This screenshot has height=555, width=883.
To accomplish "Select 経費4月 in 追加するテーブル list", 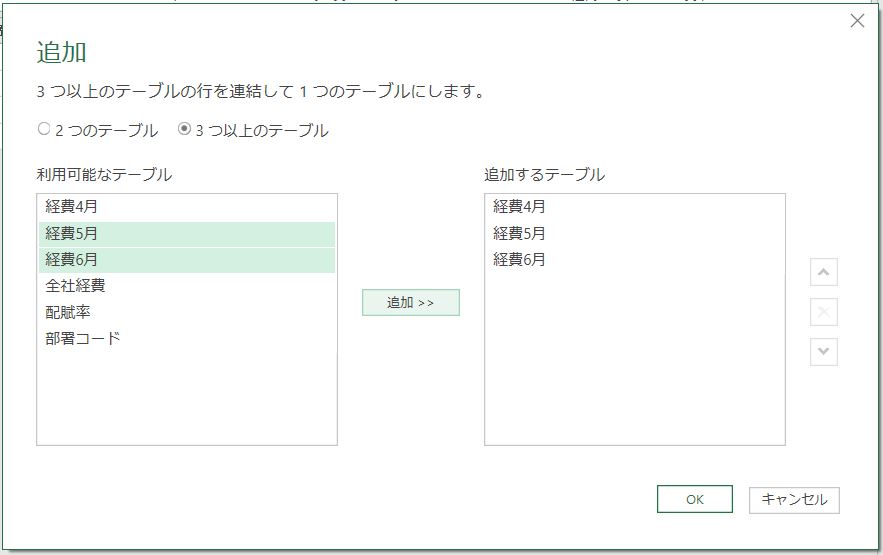I will (x=519, y=207).
